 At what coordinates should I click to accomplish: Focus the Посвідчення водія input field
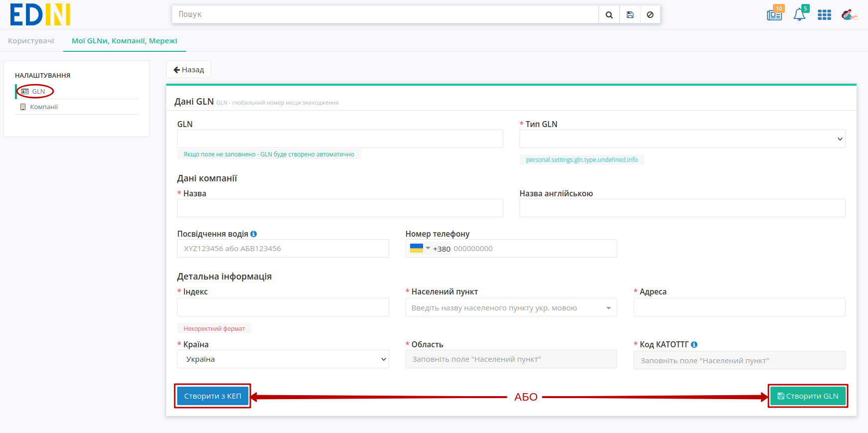pyautogui.click(x=283, y=249)
